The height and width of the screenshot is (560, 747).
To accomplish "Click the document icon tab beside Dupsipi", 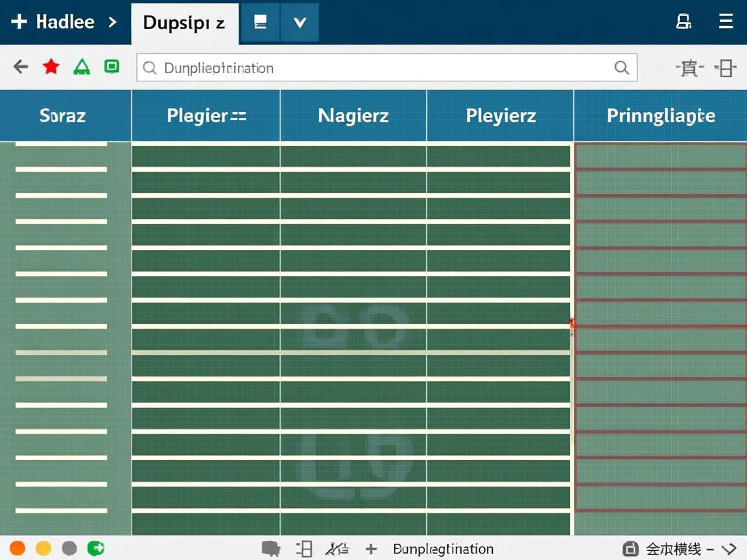I will click(x=261, y=23).
